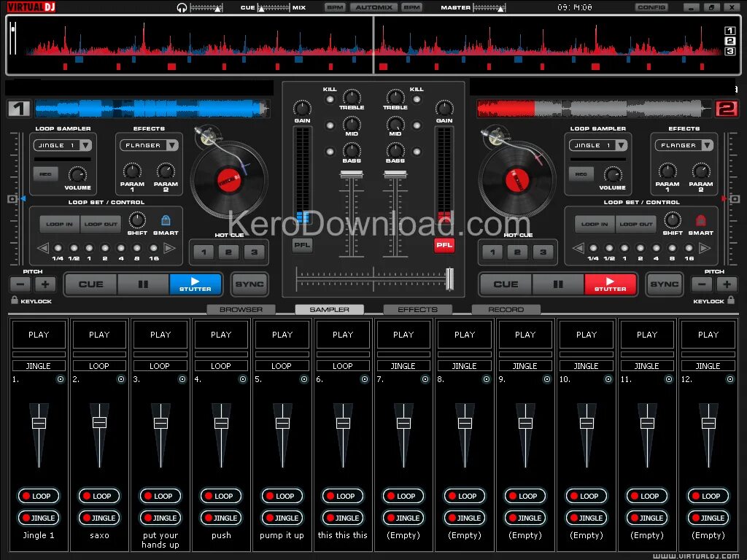
Task: Select deck 1 loop length 4 dot
Action: point(121,248)
